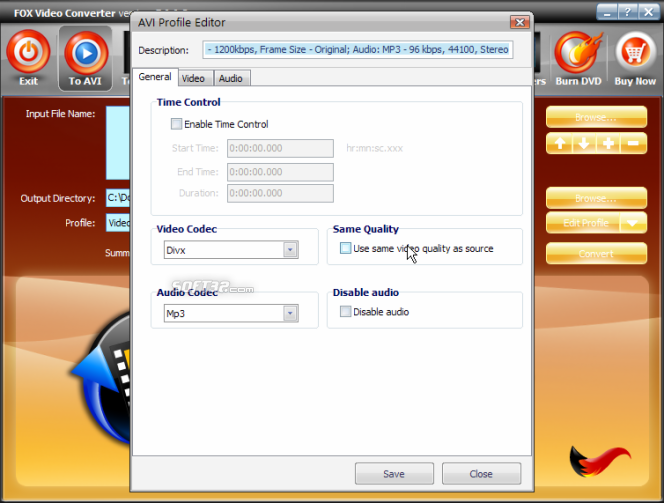Click the Buy Now cart icon
This screenshot has width=664, height=503.
635,53
